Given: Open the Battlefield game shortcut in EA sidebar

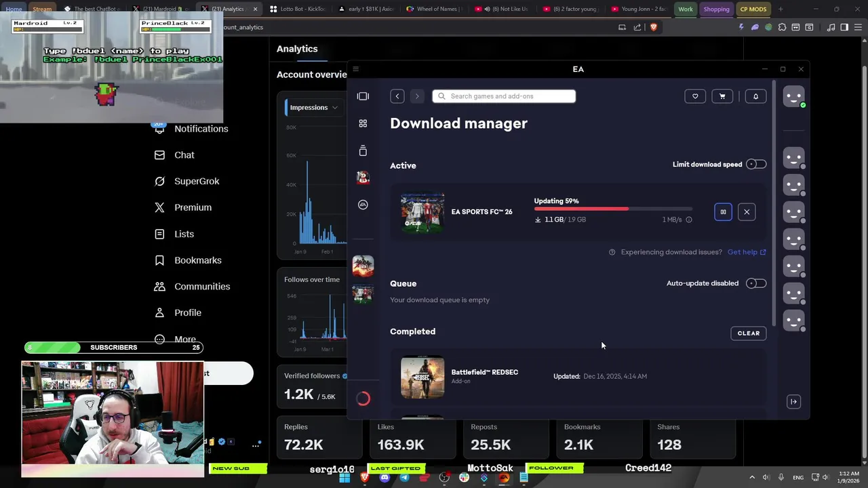Looking at the screenshot, I should point(363,266).
